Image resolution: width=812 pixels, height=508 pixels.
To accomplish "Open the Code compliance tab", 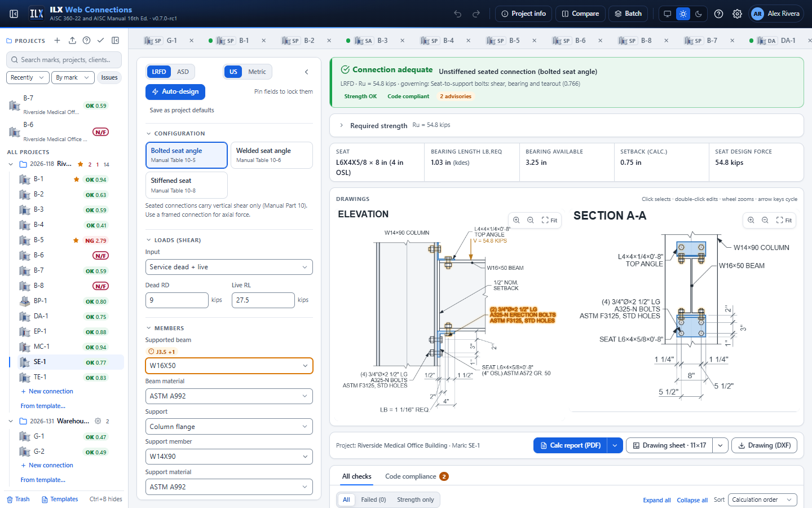I will [416, 476].
